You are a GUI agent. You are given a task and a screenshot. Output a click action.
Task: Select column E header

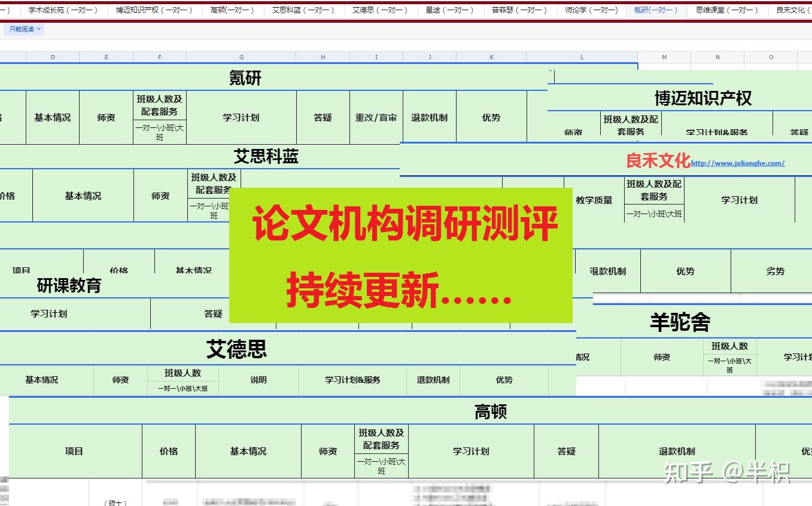pos(107,57)
